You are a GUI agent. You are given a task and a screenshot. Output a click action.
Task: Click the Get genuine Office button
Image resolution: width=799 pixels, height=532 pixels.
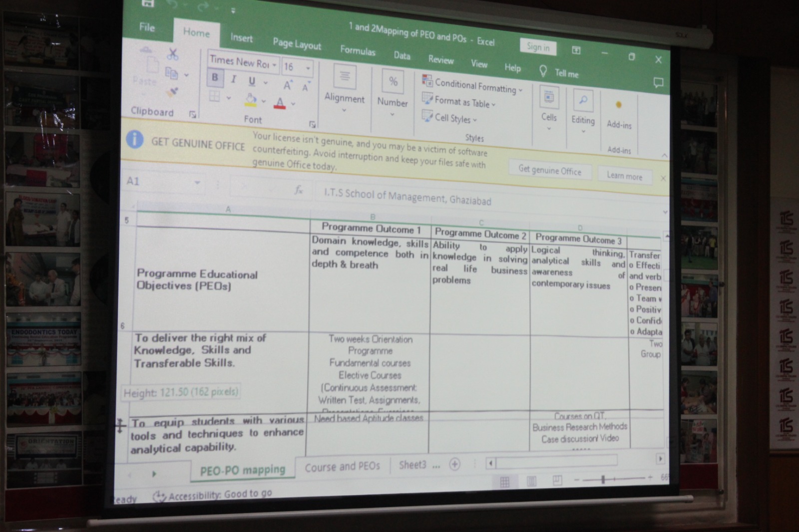click(549, 171)
